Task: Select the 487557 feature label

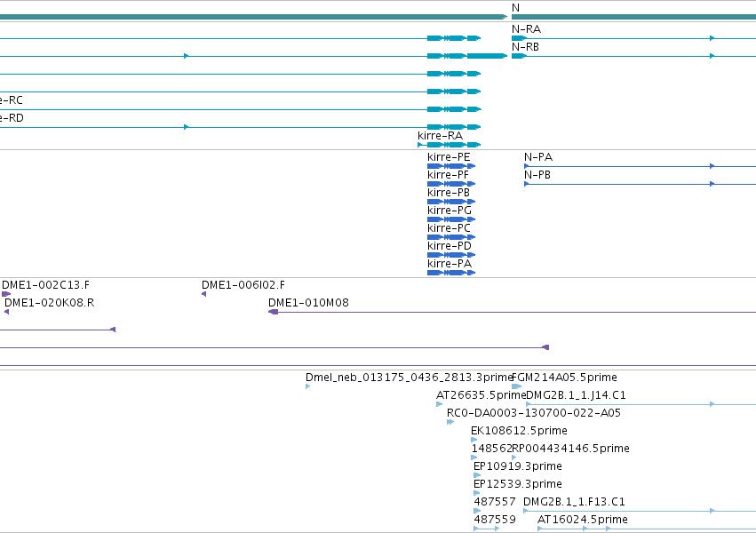Action: point(495,502)
